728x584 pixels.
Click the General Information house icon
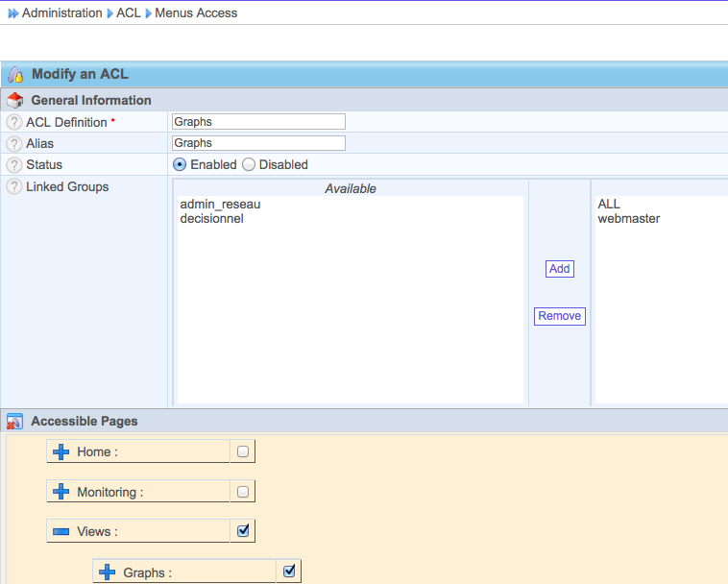pyautogui.click(x=15, y=100)
